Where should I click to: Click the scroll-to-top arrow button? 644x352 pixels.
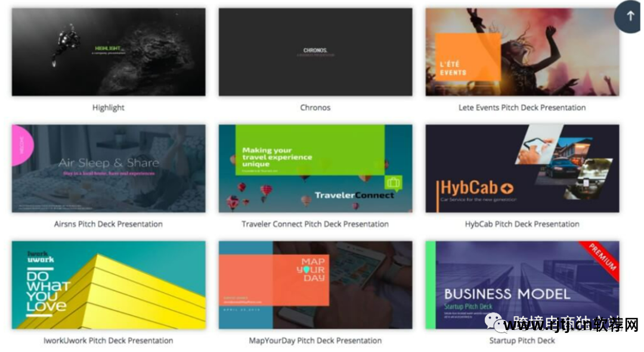(629, 16)
